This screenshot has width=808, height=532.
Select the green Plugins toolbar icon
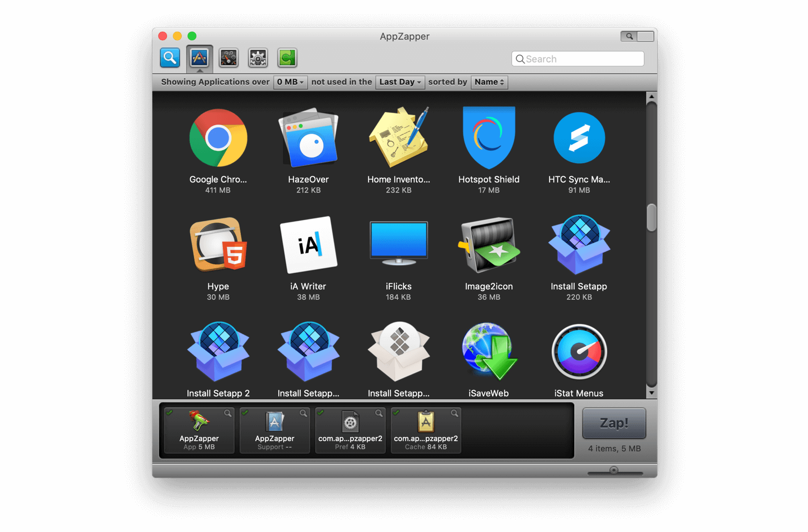pyautogui.click(x=287, y=57)
